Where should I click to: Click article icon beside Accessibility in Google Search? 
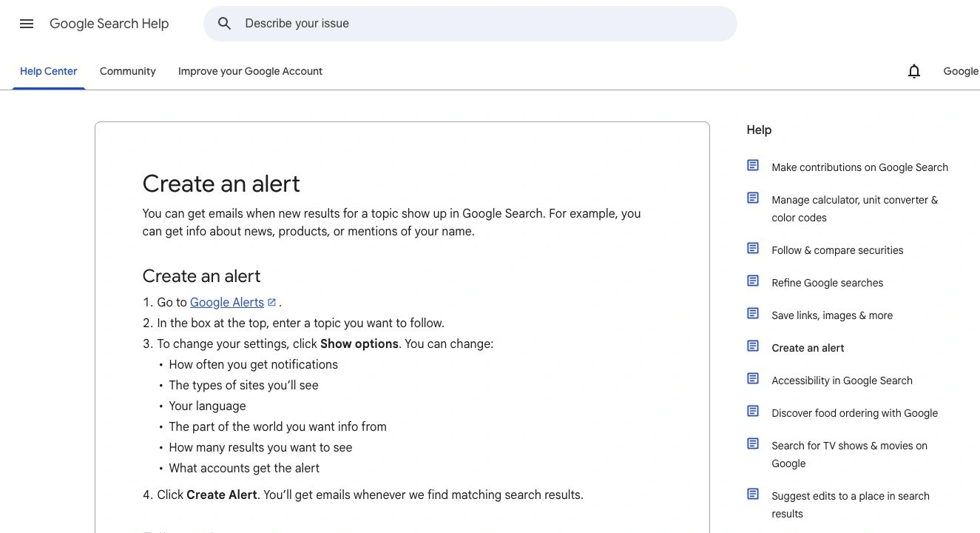click(753, 379)
